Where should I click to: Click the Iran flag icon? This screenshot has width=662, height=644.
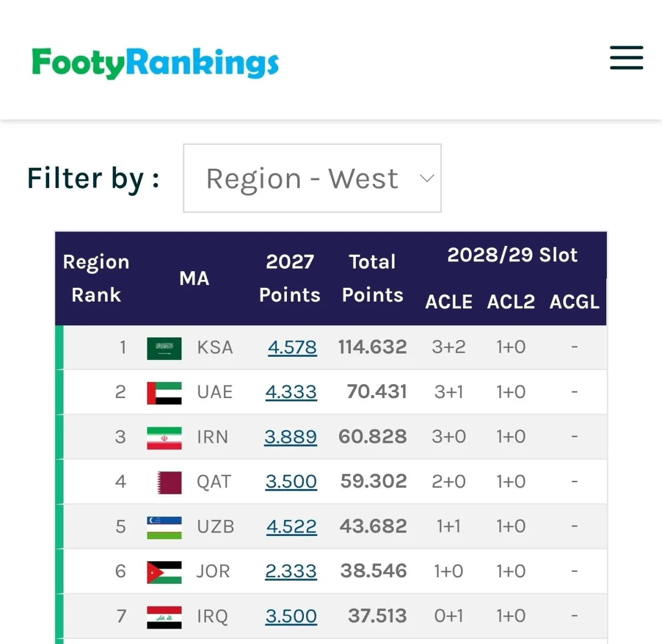point(164,438)
